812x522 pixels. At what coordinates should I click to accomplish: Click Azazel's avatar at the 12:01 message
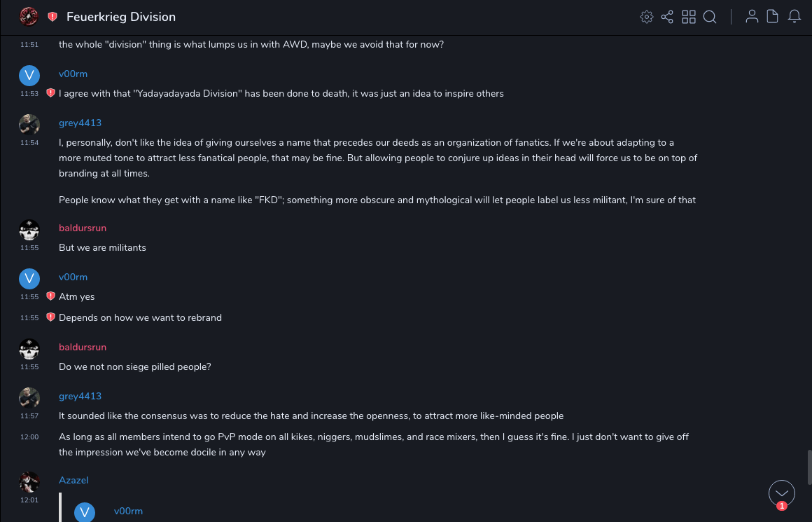29,482
